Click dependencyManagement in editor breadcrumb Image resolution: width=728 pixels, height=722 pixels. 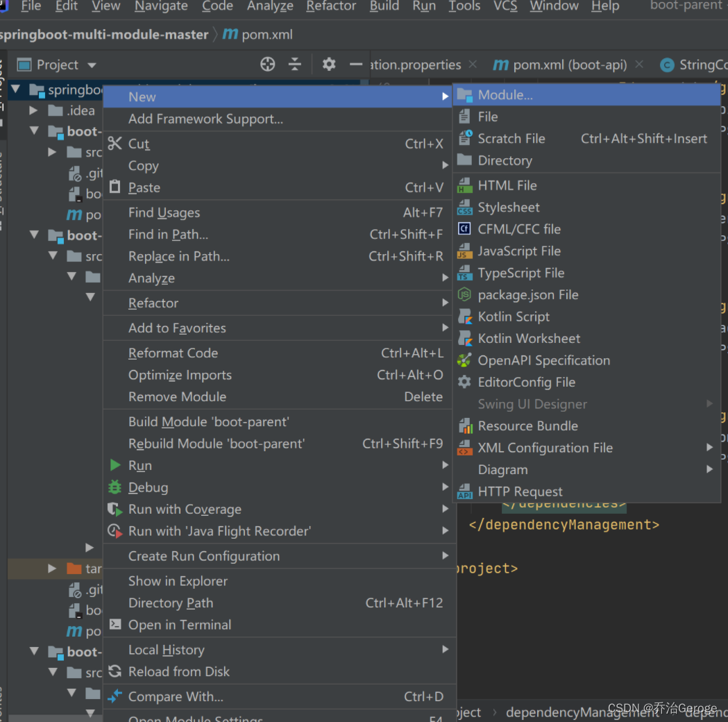(x=582, y=713)
